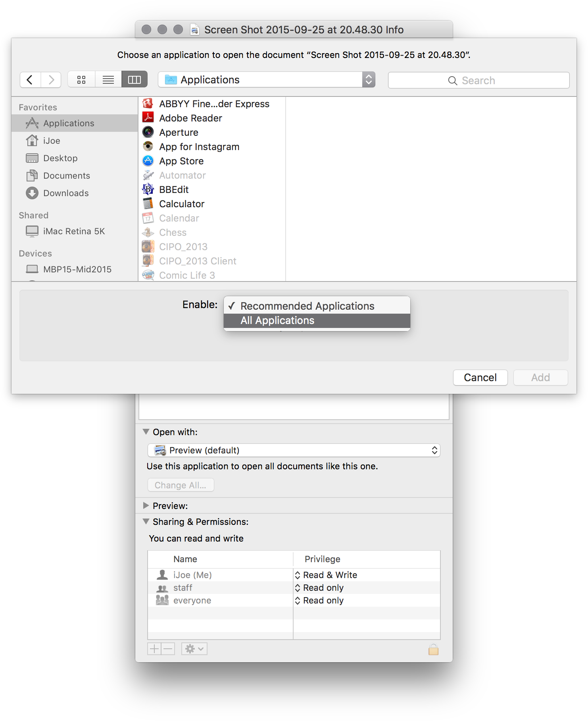Click the CIPO_2013 app icon

coord(148,247)
